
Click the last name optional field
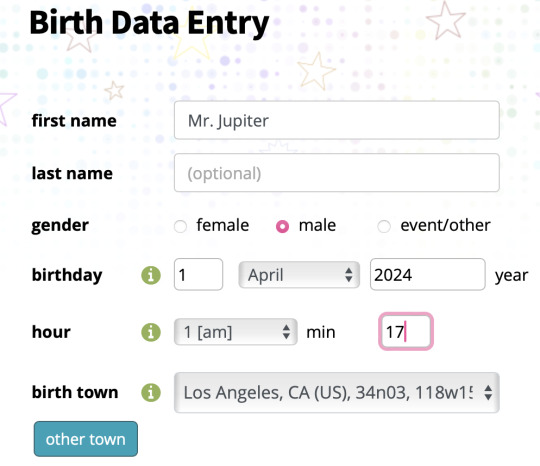click(x=337, y=173)
